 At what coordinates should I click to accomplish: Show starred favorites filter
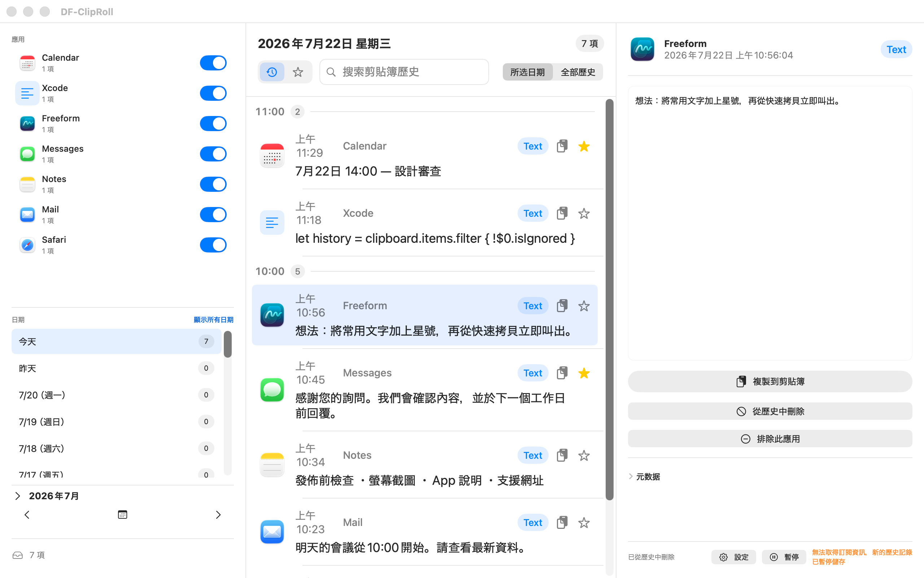(298, 72)
